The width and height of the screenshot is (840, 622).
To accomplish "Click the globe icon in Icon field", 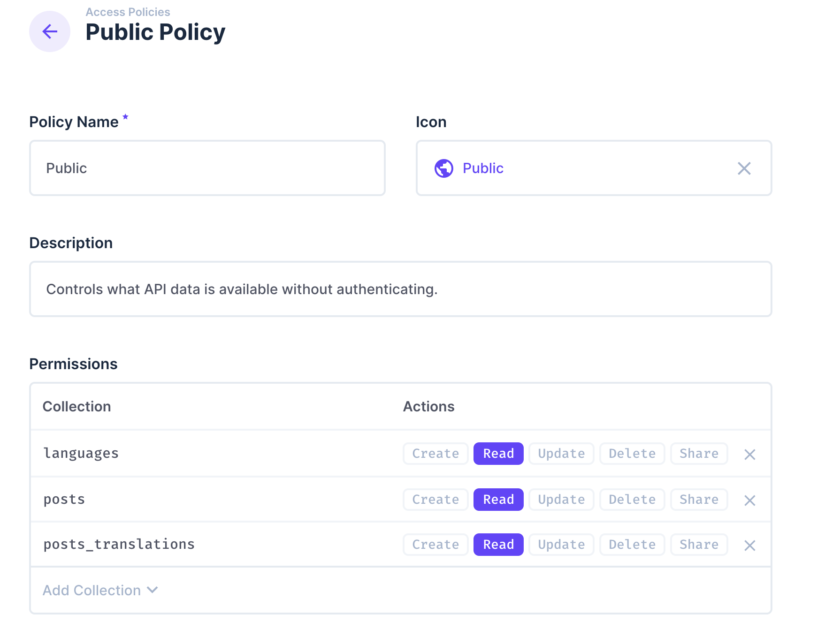I will tap(443, 168).
